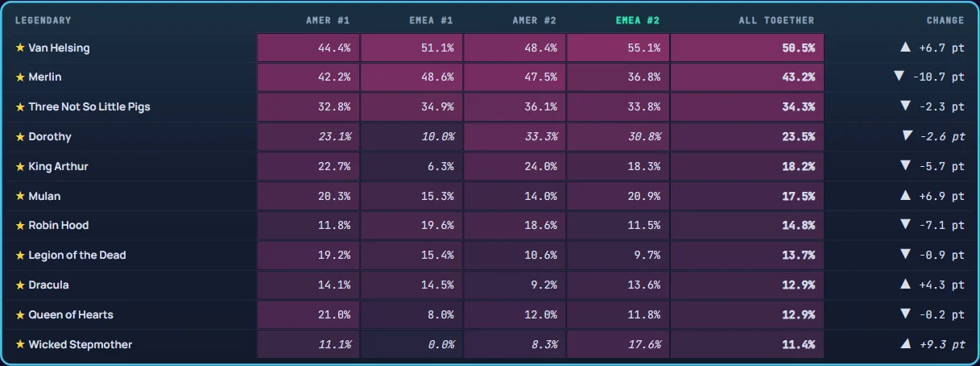Image resolution: width=980 pixels, height=366 pixels.
Task: Click the up triangle in Van Helsing's change
Action: click(x=905, y=48)
